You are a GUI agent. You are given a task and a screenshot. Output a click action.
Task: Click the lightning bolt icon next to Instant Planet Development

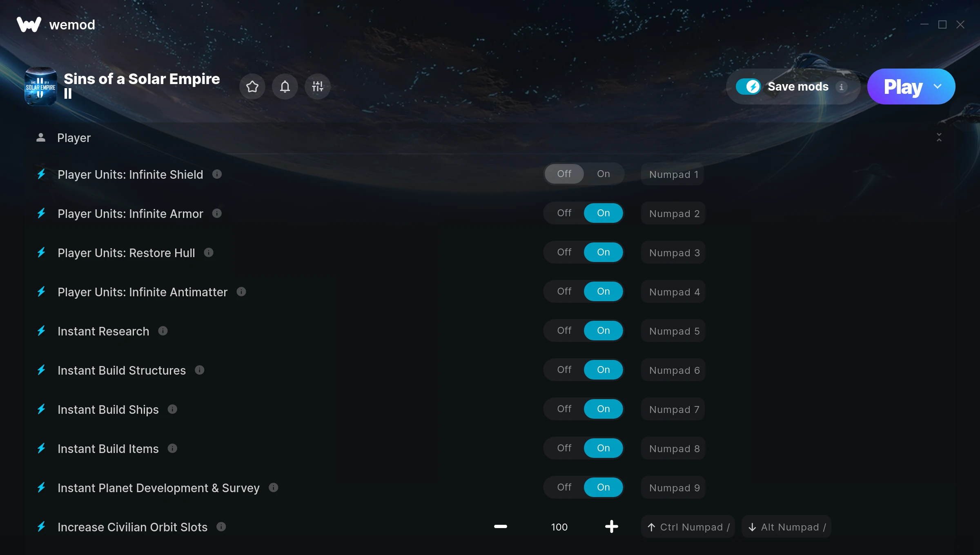(42, 488)
